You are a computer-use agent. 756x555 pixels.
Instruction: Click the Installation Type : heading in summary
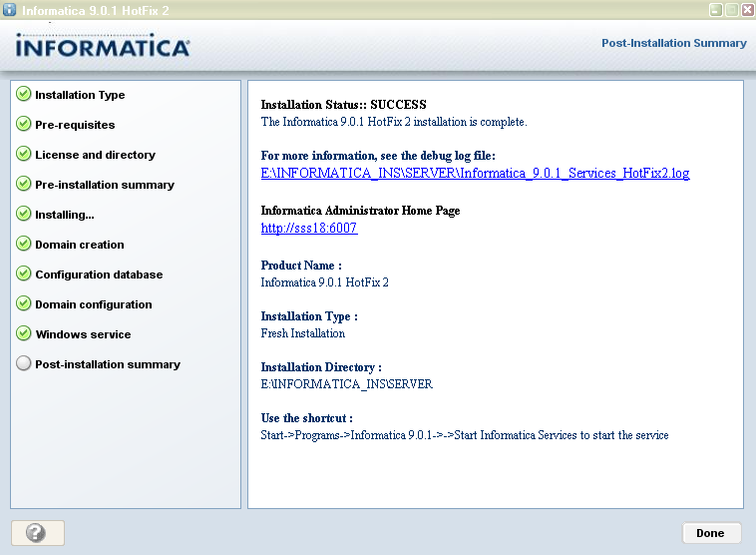[x=309, y=316]
